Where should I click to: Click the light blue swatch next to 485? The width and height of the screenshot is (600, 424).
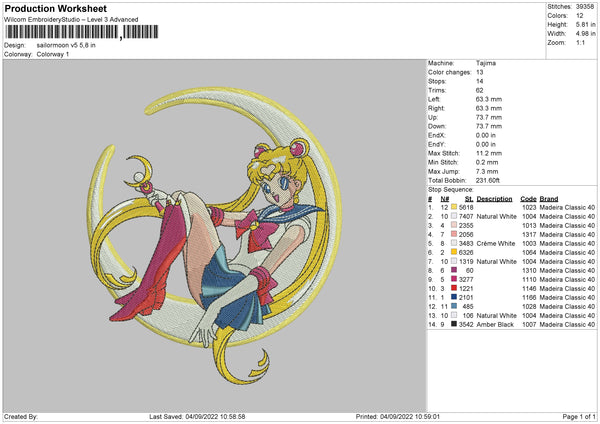pyautogui.click(x=454, y=306)
